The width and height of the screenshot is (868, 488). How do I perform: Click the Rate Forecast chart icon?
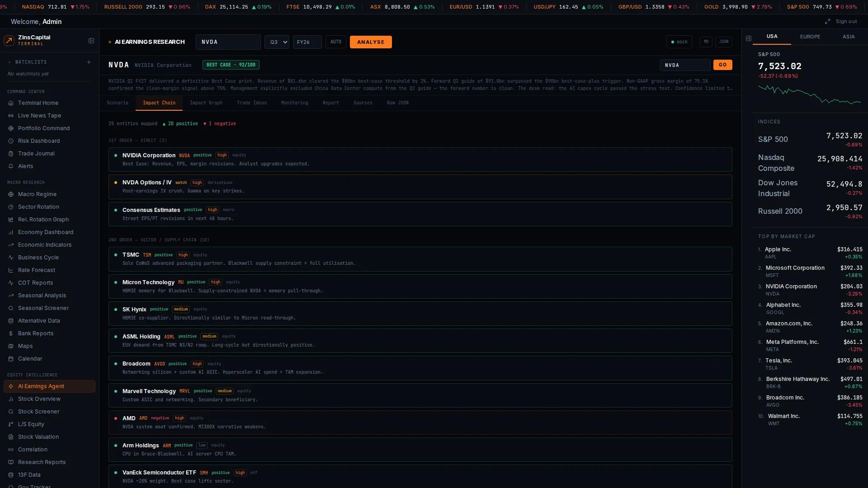click(x=11, y=270)
